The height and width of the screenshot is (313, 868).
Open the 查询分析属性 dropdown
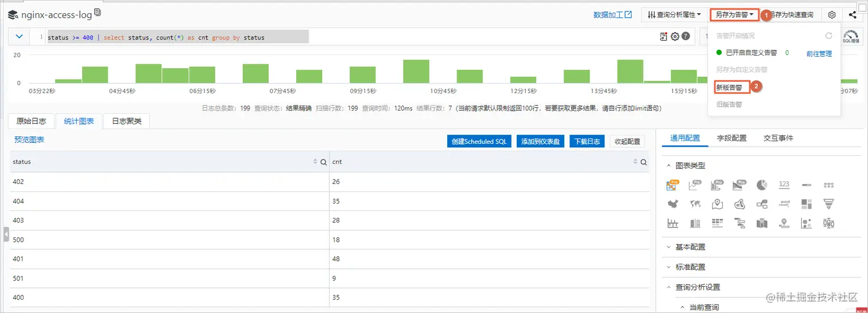(673, 15)
